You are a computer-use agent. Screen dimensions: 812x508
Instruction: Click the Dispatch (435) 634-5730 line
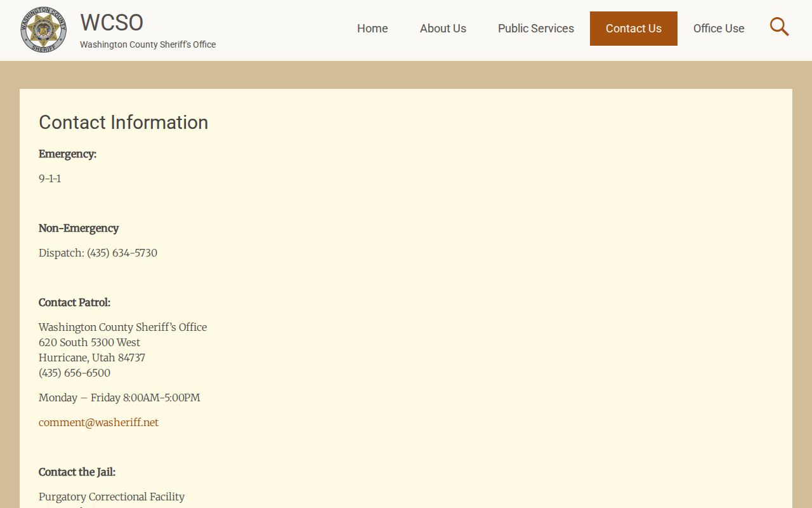[x=98, y=253]
